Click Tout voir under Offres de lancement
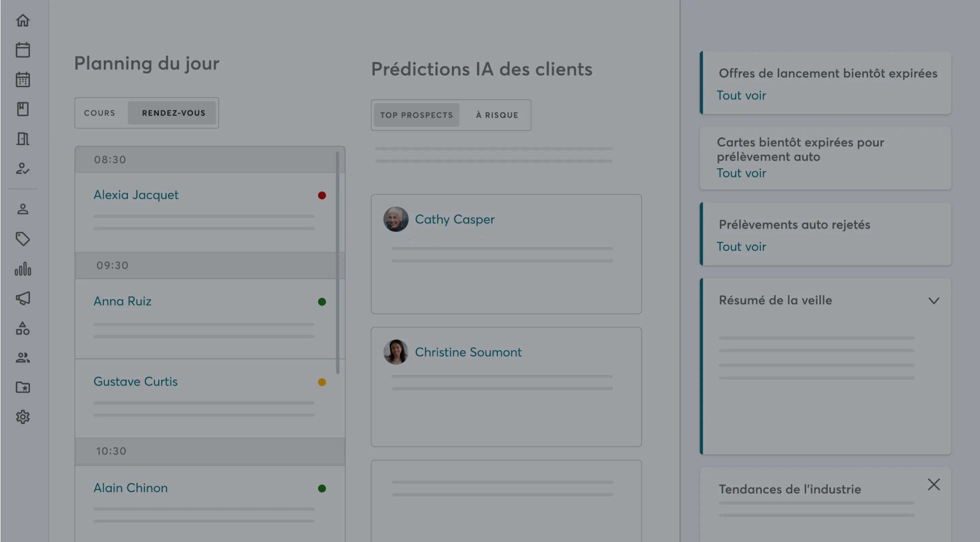Viewport: 980px width, 542px height. coord(741,96)
